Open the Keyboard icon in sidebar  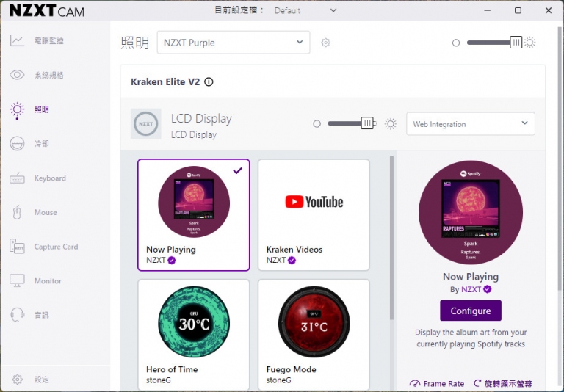pyautogui.click(x=17, y=178)
